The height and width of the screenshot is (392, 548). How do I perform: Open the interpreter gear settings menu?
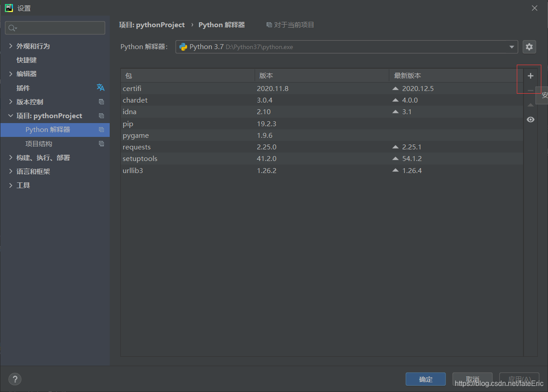[529, 47]
